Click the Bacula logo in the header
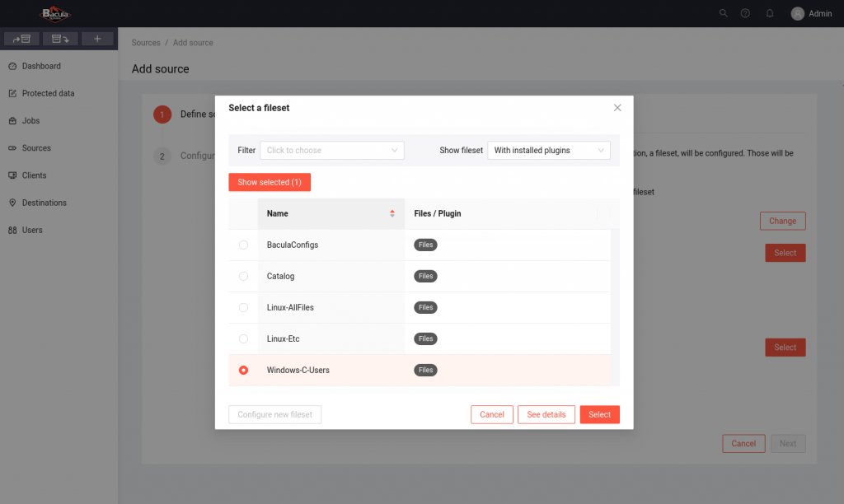 point(56,13)
